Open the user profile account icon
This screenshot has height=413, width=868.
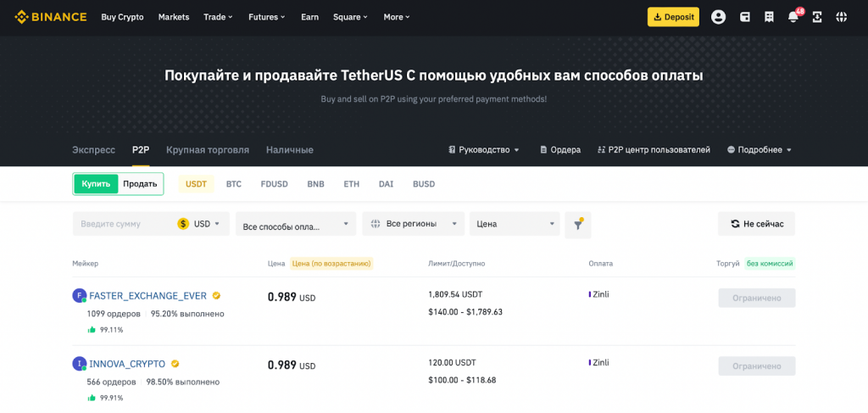[x=719, y=17]
